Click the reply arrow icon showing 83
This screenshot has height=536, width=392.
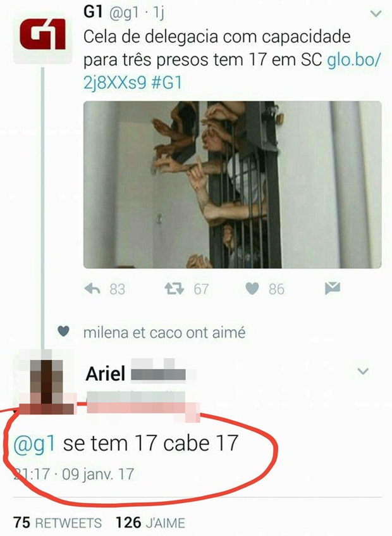(92, 289)
